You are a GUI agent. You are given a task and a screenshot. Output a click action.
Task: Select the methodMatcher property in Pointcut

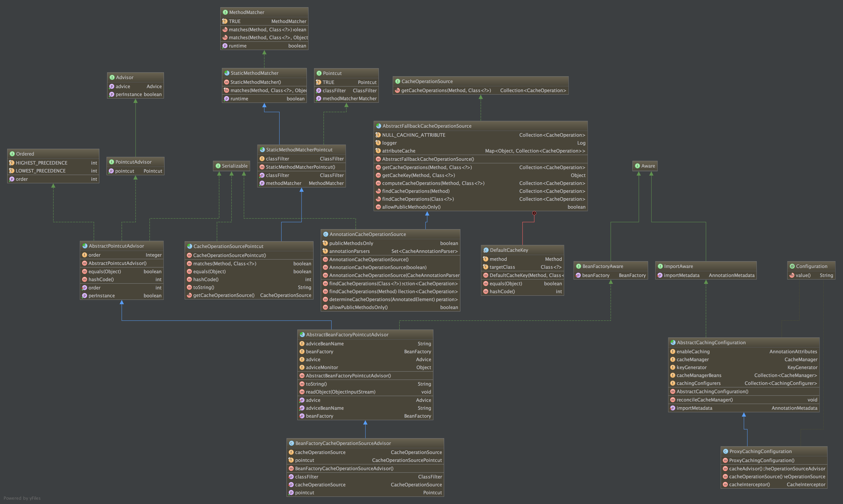[346, 99]
